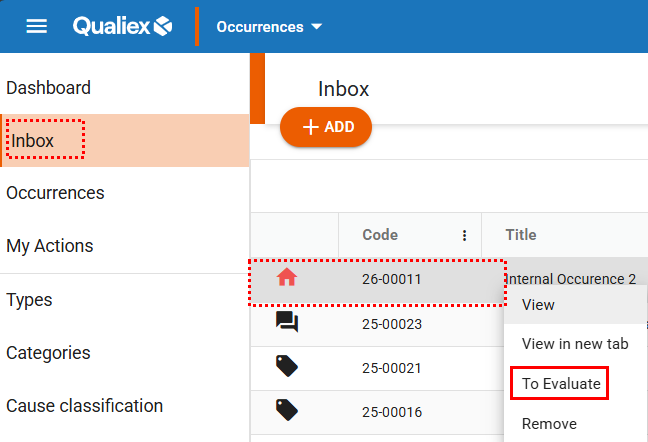The image size is (648, 442).
Task: Expand the Occurrences module dropdown in header
Action: click(x=269, y=27)
